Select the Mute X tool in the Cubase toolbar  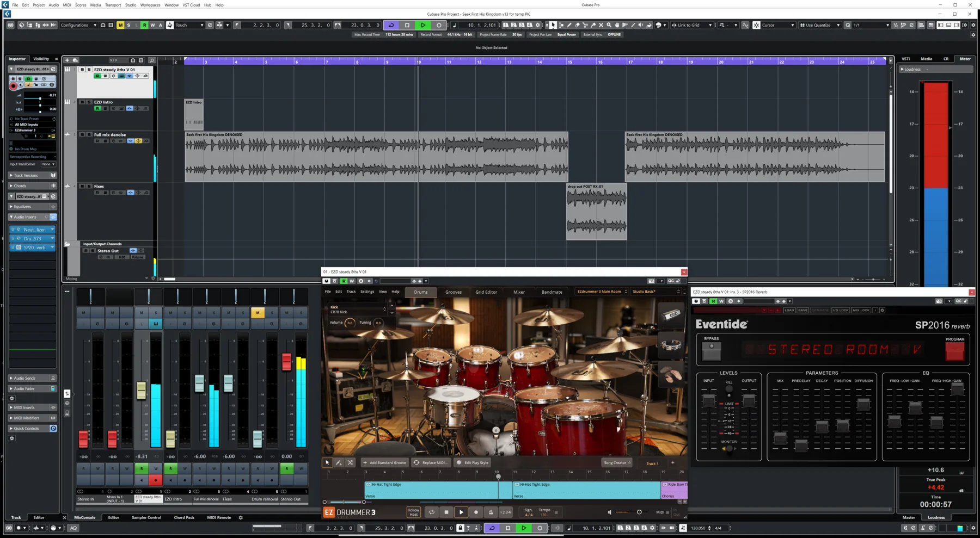coord(601,25)
